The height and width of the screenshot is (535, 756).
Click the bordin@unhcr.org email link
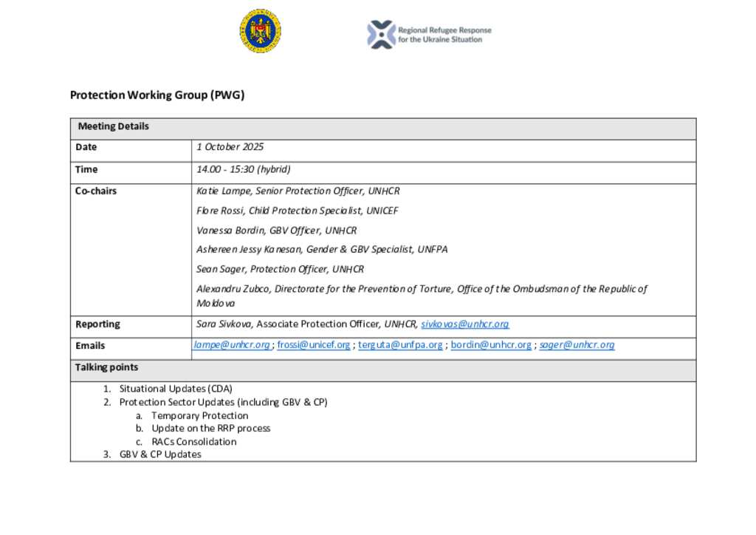click(491, 344)
